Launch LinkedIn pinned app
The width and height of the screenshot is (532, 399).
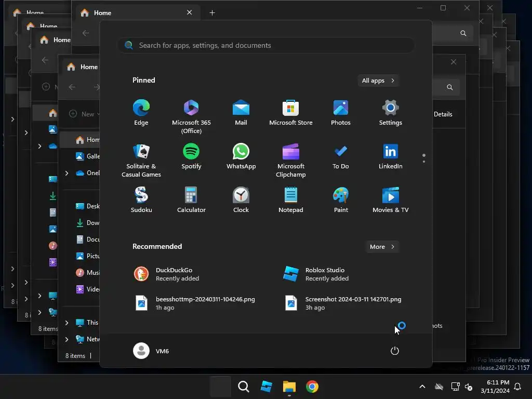pos(391,157)
